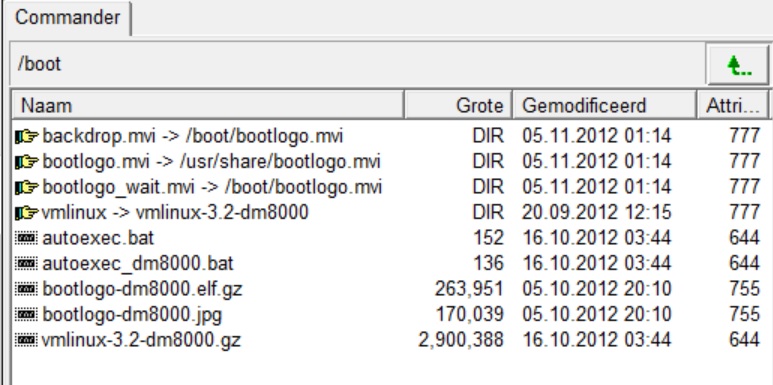Sort list by Naam column header

coord(208,105)
